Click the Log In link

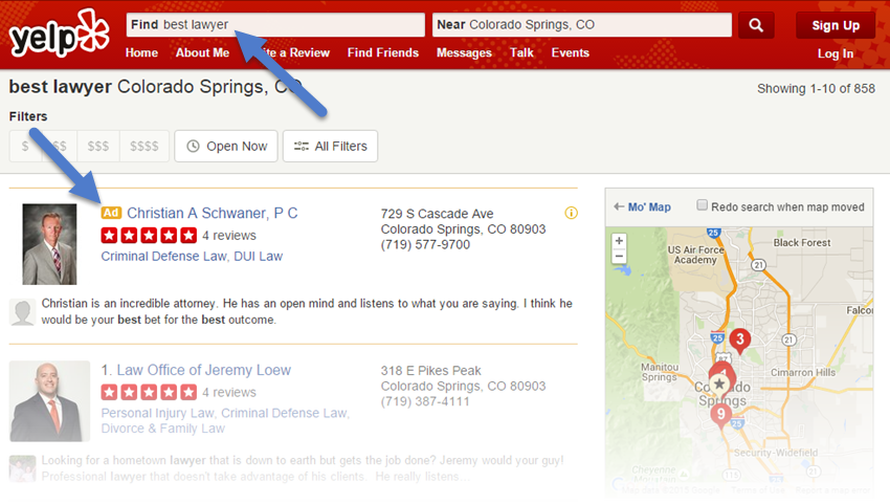835,53
